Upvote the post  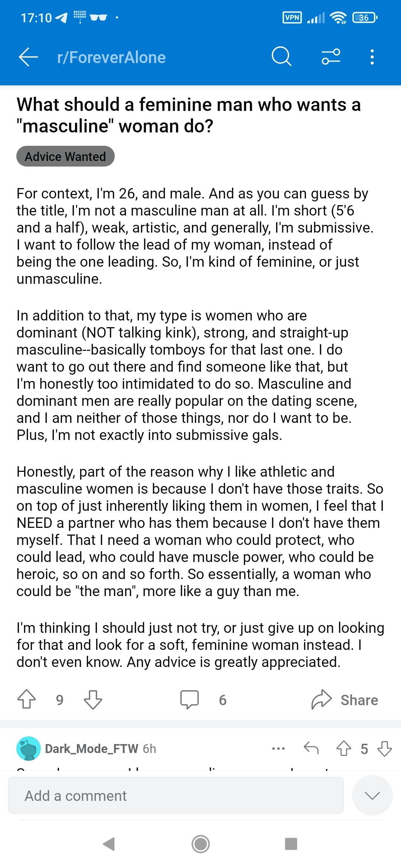(27, 699)
